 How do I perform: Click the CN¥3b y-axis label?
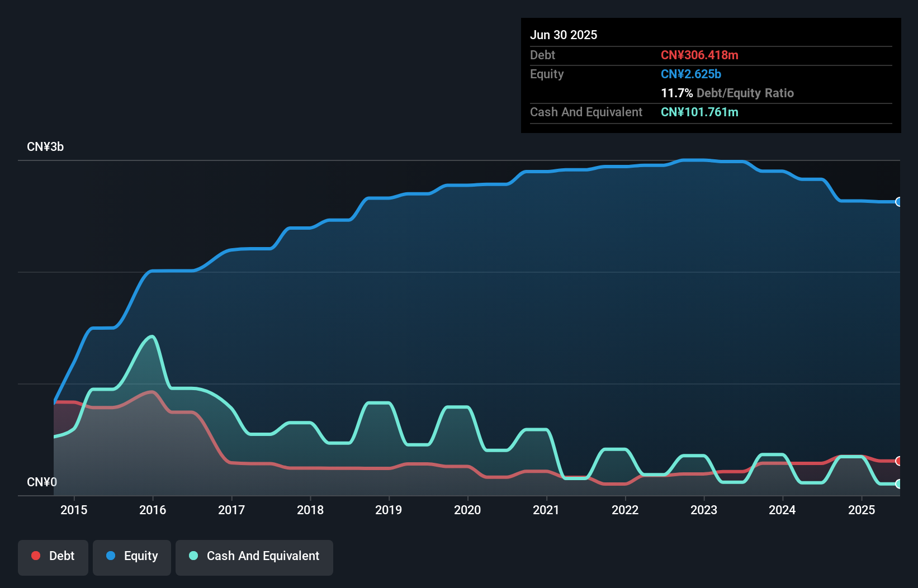45,147
